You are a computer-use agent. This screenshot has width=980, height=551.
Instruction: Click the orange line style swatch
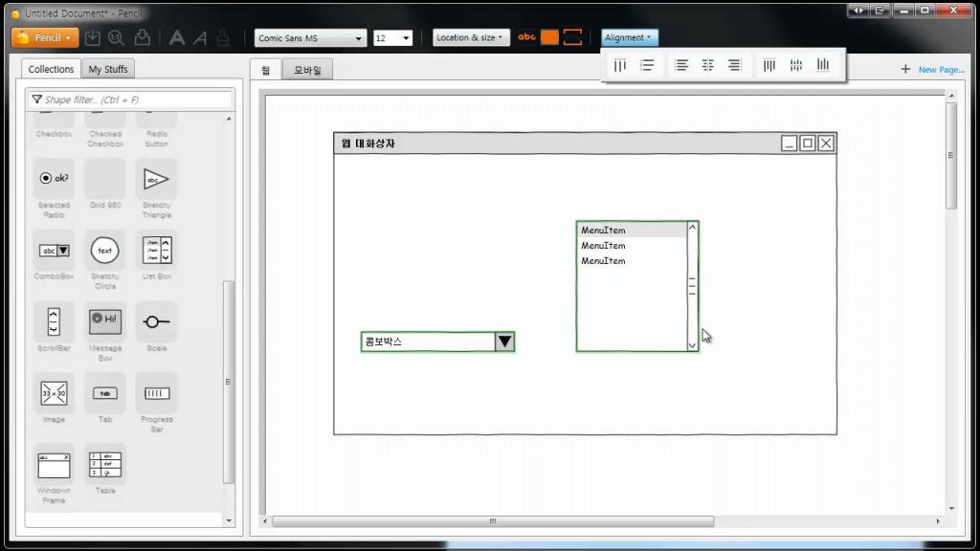(572, 37)
